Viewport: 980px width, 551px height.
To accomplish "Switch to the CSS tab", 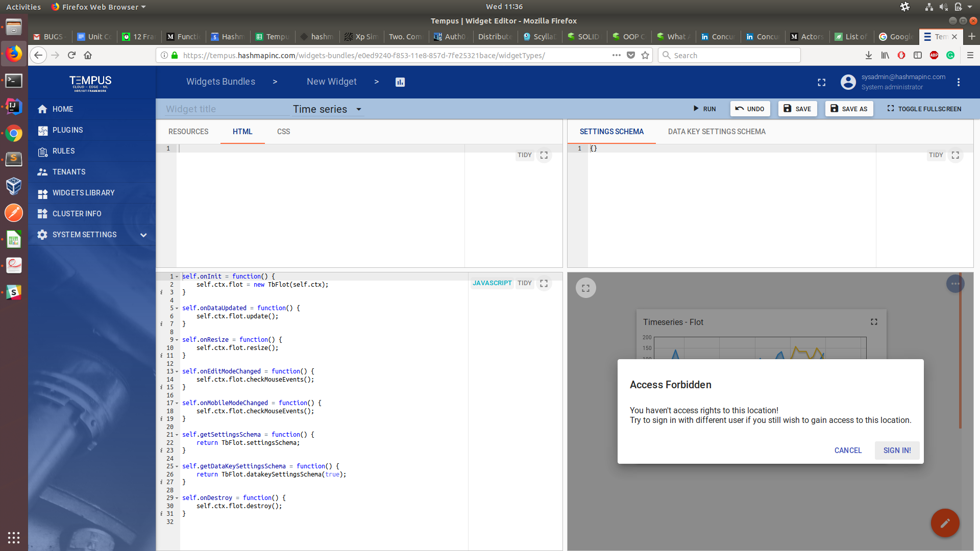I will tap(283, 132).
